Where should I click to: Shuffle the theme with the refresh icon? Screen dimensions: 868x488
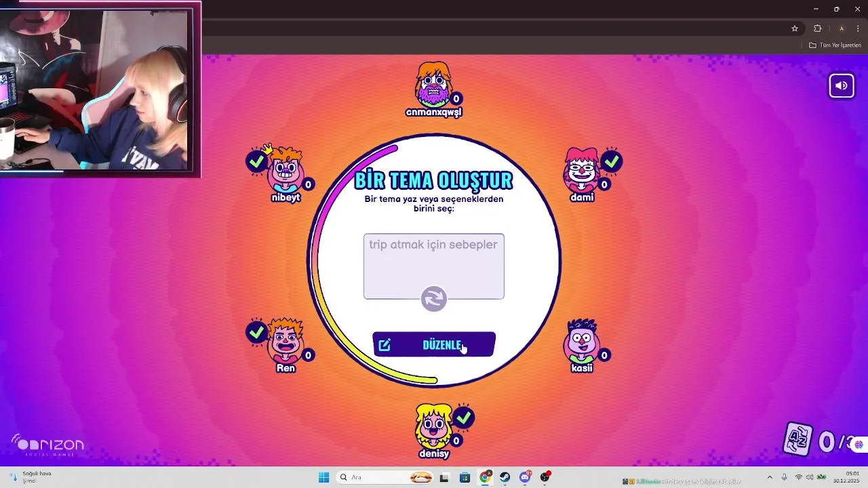coord(434,298)
